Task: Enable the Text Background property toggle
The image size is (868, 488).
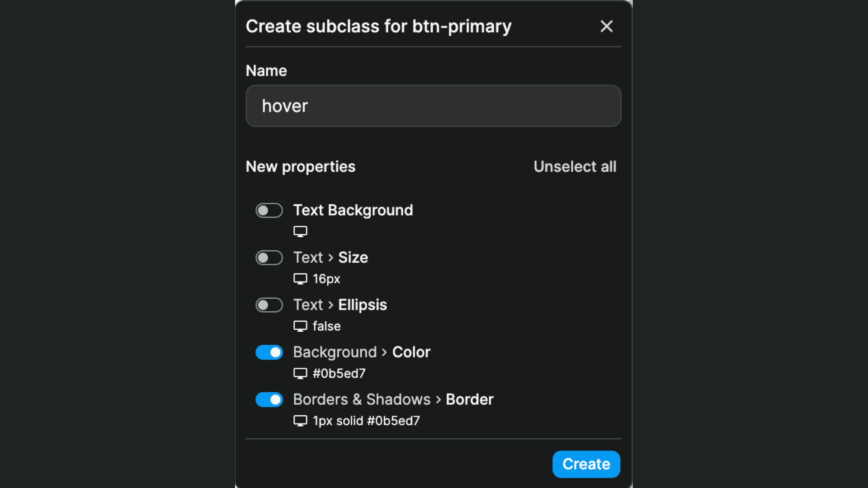Action: click(269, 211)
